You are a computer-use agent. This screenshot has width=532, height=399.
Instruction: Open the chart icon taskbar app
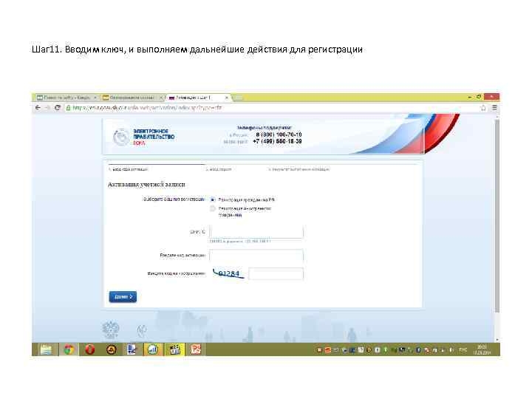click(153, 349)
